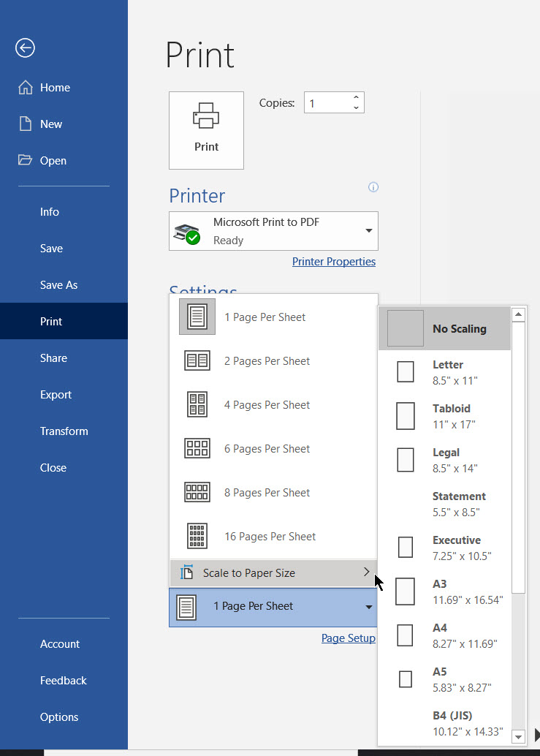Expand the Scale to Paper Size submenu arrow

(x=367, y=572)
